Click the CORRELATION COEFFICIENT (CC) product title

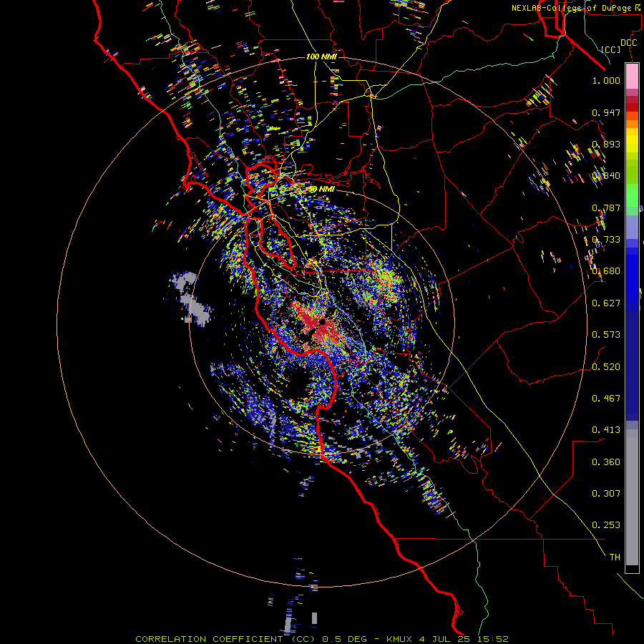225,639
